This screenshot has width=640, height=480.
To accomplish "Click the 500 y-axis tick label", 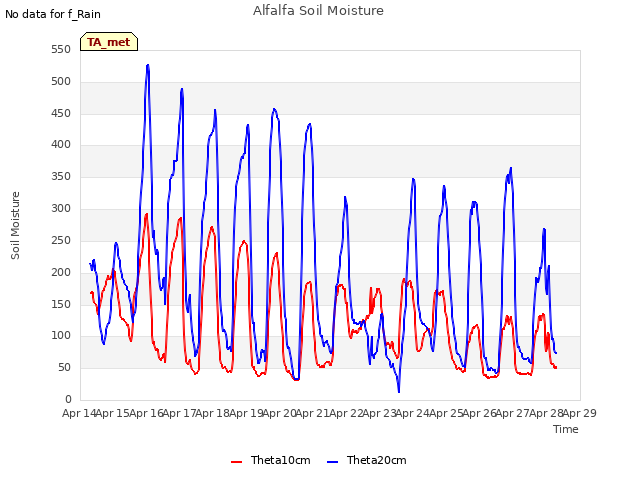I will coord(61,81).
